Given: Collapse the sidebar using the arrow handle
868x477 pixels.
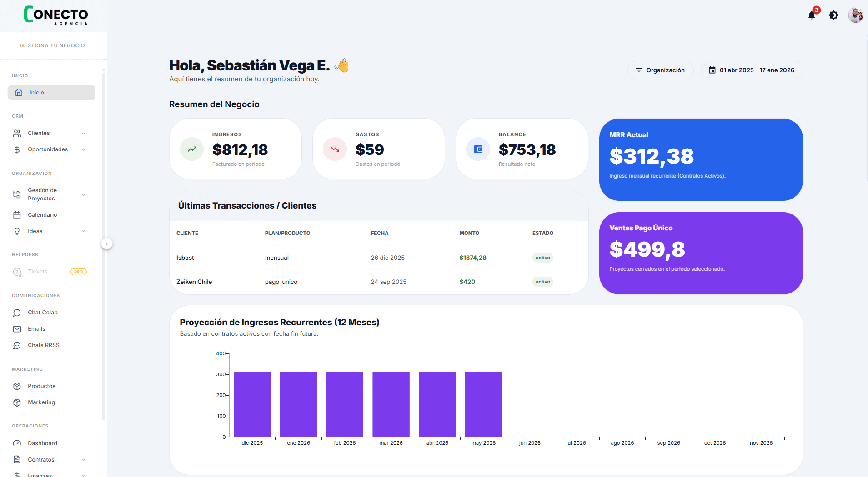Looking at the screenshot, I should (x=106, y=243).
